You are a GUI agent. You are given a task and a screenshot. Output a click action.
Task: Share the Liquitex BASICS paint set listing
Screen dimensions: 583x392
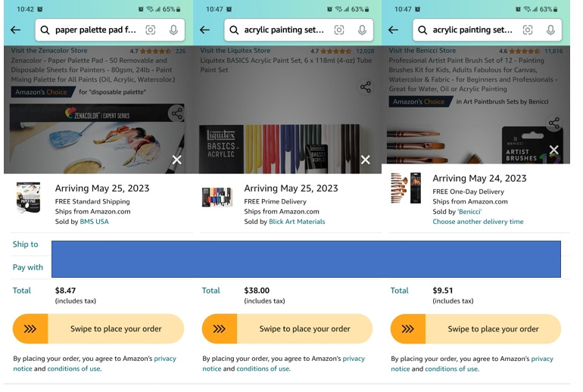[366, 87]
